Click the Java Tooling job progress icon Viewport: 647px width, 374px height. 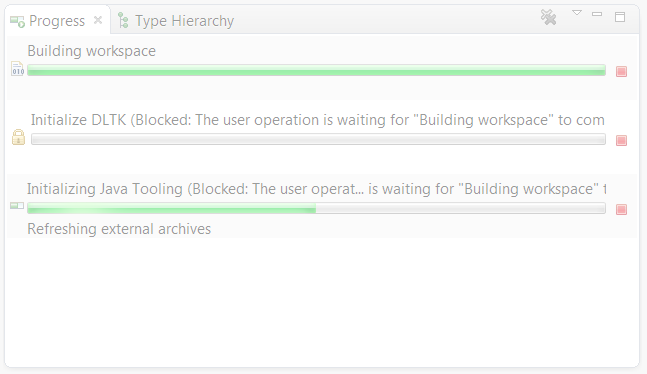pyautogui.click(x=17, y=205)
